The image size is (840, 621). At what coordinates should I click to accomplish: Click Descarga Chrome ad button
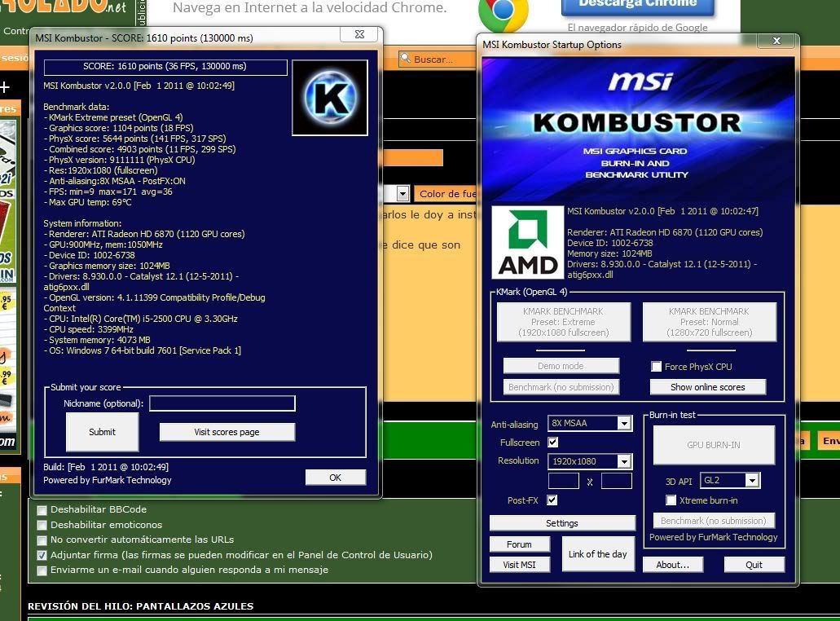click(x=637, y=7)
